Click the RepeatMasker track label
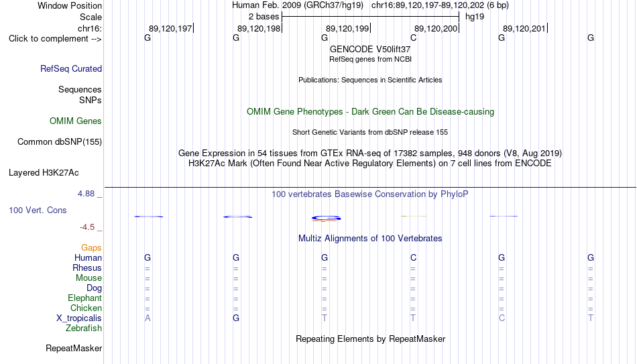 pos(74,348)
